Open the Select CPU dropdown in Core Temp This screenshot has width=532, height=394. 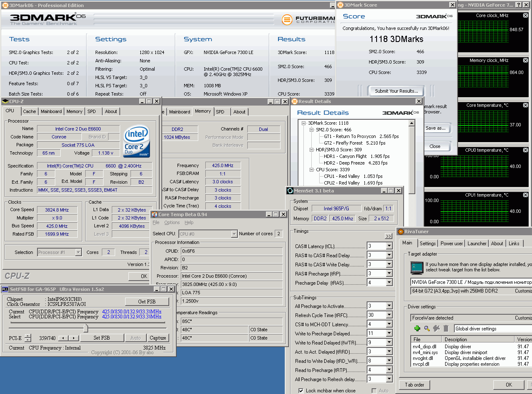click(234, 234)
